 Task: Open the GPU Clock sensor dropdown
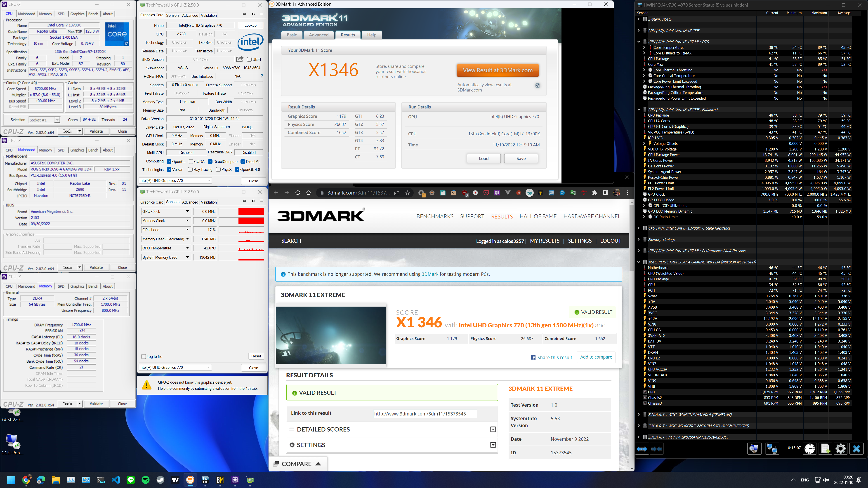pyautogui.click(x=187, y=211)
